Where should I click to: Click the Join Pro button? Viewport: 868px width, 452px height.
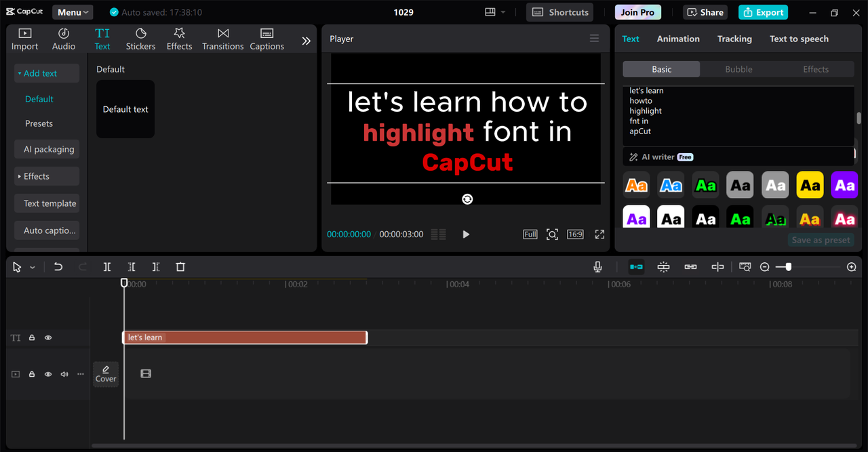coord(637,12)
